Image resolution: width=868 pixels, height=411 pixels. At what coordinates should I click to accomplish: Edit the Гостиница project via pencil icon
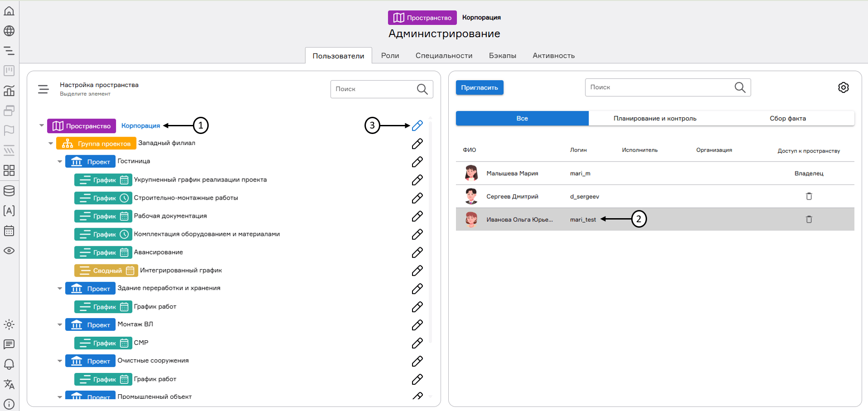(x=417, y=162)
